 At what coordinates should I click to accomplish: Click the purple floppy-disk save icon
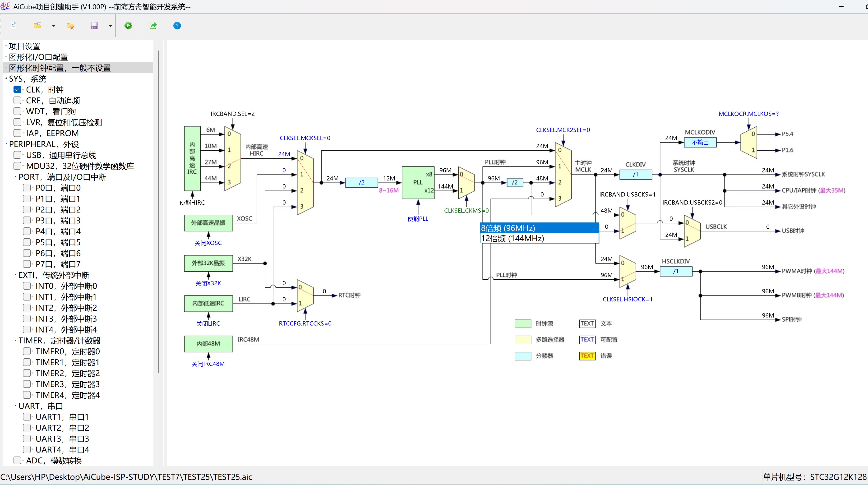tap(94, 26)
